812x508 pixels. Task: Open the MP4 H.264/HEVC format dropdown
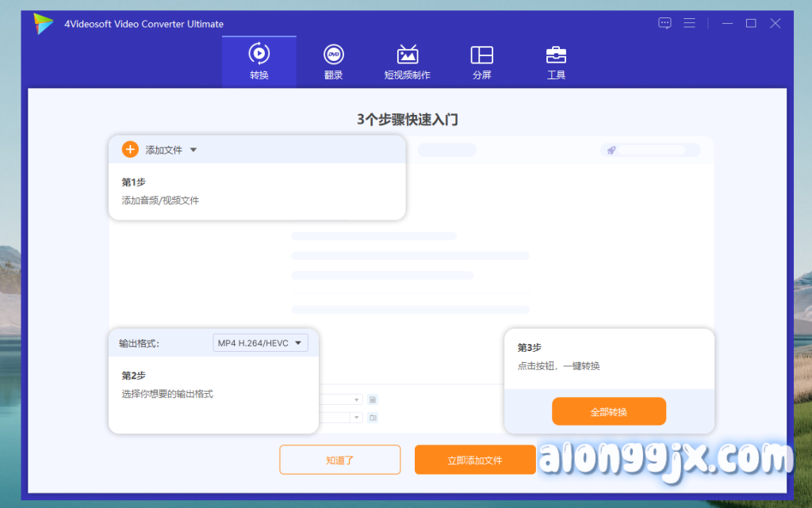pyautogui.click(x=260, y=343)
